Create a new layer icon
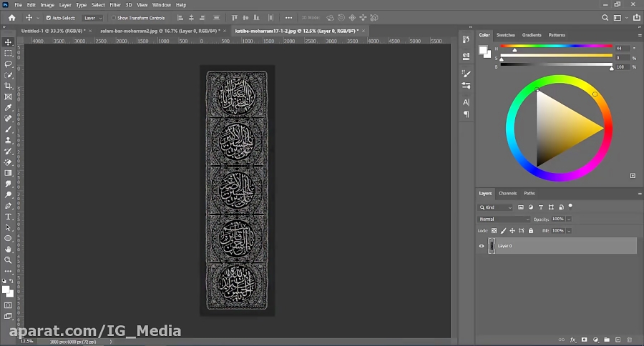Viewport: 644px width, 346px height. point(618,340)
